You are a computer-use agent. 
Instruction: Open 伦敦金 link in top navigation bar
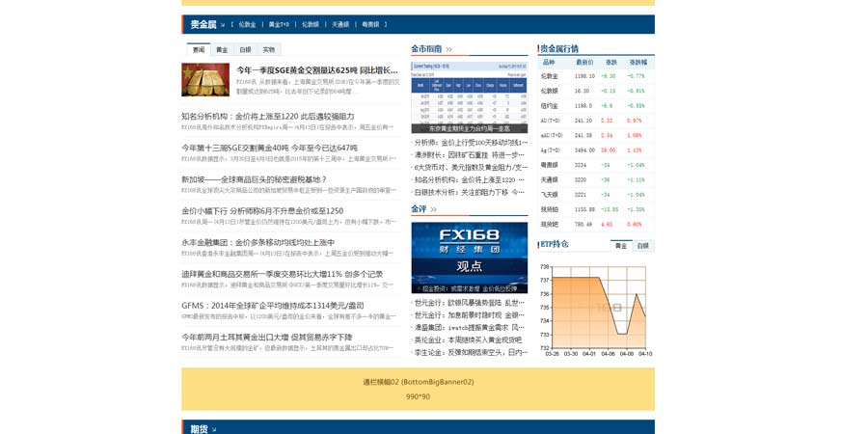click(x=247, y=24)
